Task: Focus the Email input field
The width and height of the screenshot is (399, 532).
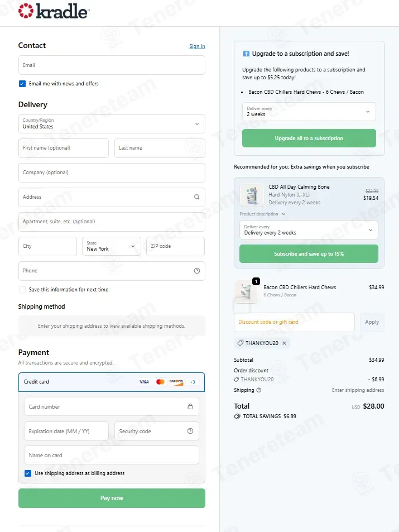Action: tap(112, 65)
